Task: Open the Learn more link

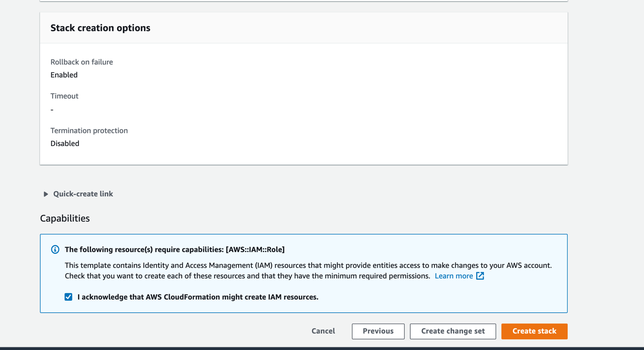Action: 454,276
